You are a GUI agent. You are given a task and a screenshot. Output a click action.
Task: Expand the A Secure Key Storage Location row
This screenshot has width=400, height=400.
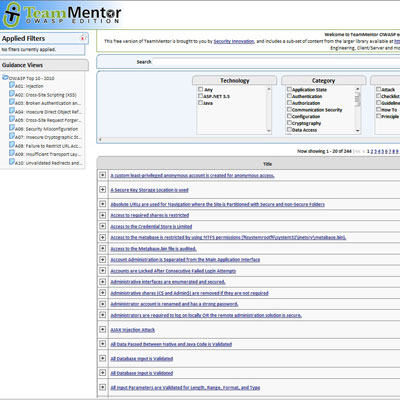click(103, 189)
